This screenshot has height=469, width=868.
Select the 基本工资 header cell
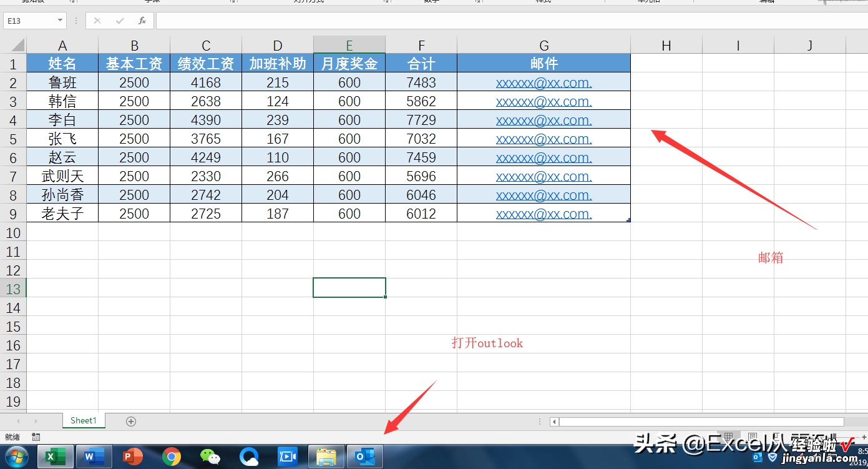[x=134, y=63]
